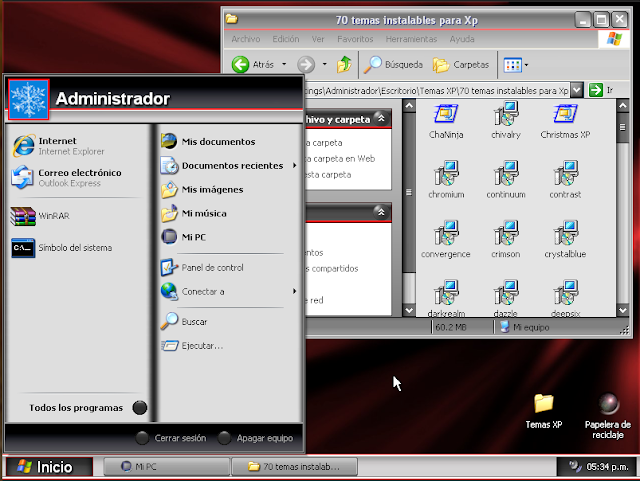The image size is (640, 481).
Task: Open the Edición menu
Action: (286, 39)
